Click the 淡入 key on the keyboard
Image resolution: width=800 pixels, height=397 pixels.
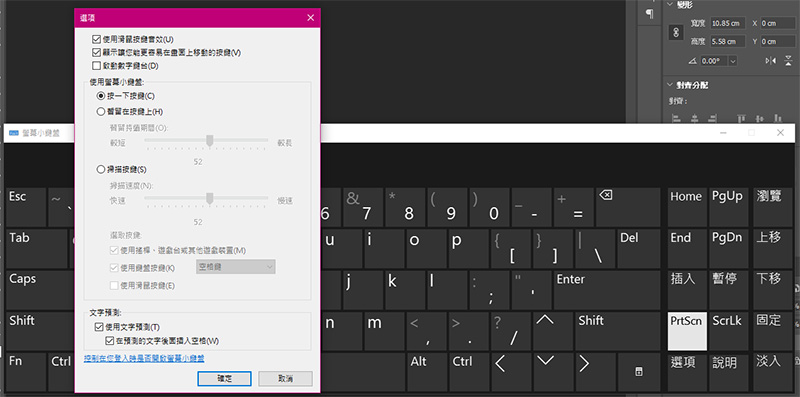coord(773,373)
